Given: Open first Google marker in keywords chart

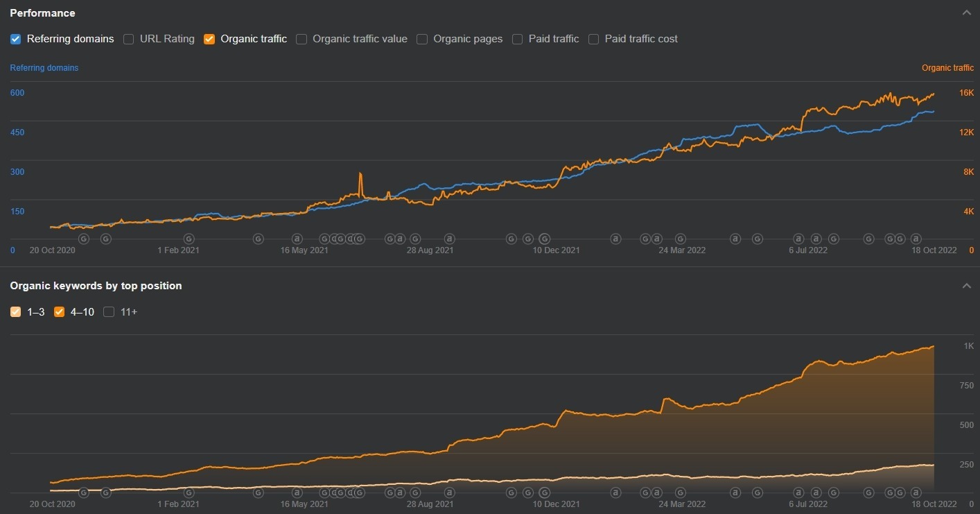Looking at the screenshot, I should coord(84,492).
